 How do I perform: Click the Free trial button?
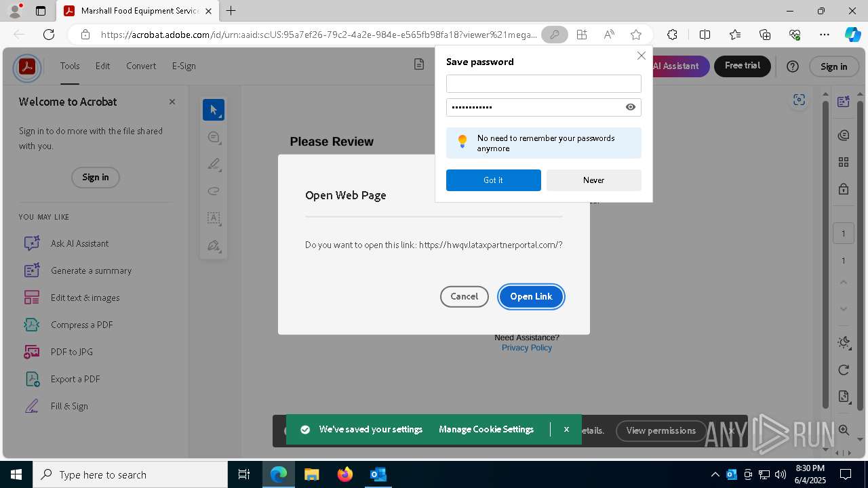tap(743, 66)
